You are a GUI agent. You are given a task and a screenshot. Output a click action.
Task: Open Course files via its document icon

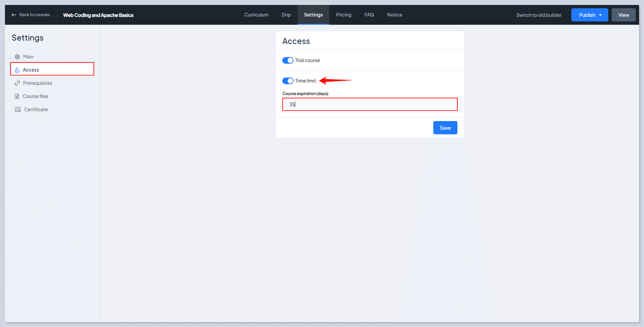pyautogui.click(x=17, y=96)
